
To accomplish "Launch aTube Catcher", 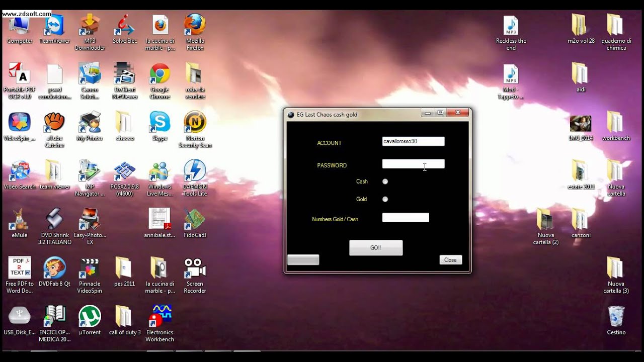I will (54, 123).
